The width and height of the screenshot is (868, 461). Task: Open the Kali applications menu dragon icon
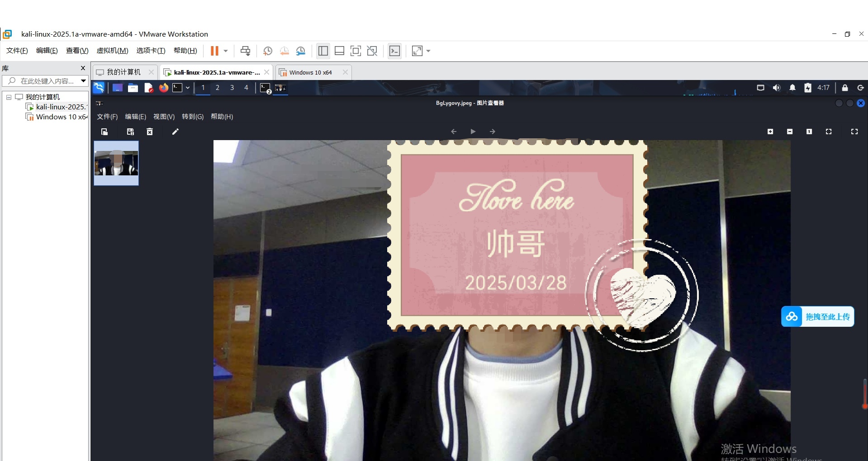pos(99,88)
